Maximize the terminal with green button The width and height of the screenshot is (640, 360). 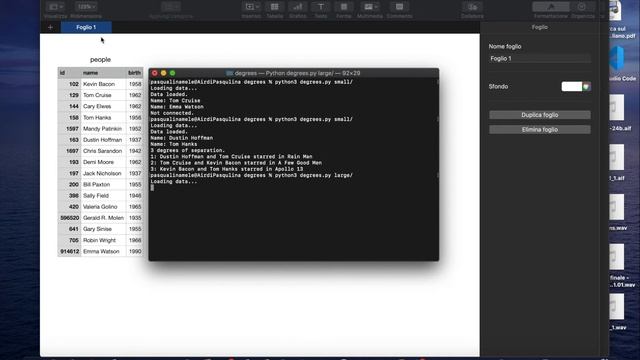click(x=173, y=73)
